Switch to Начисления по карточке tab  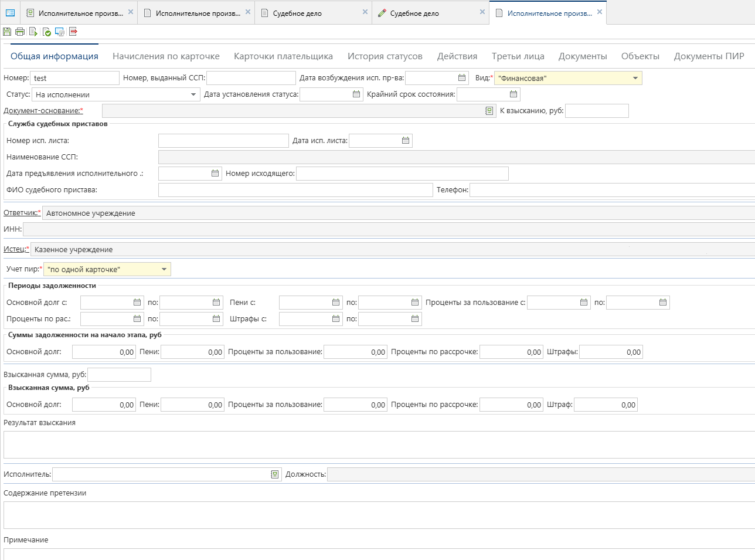pyautogui.click(x=166, y=56)
